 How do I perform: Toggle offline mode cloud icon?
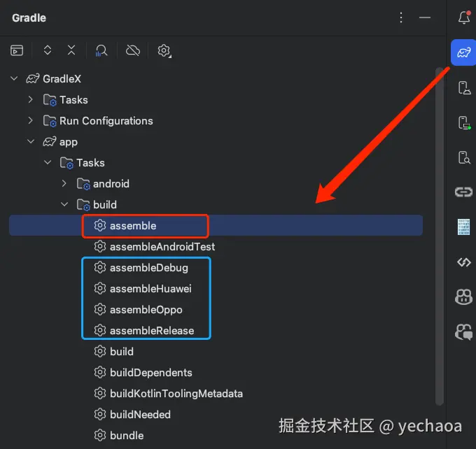[x=133, y=50]
